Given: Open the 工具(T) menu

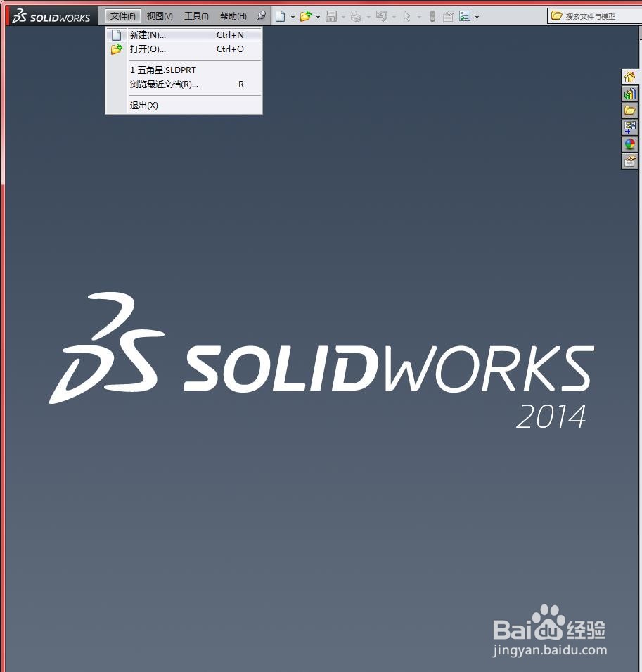Looking at the screenshot, I should pos(196,16).
